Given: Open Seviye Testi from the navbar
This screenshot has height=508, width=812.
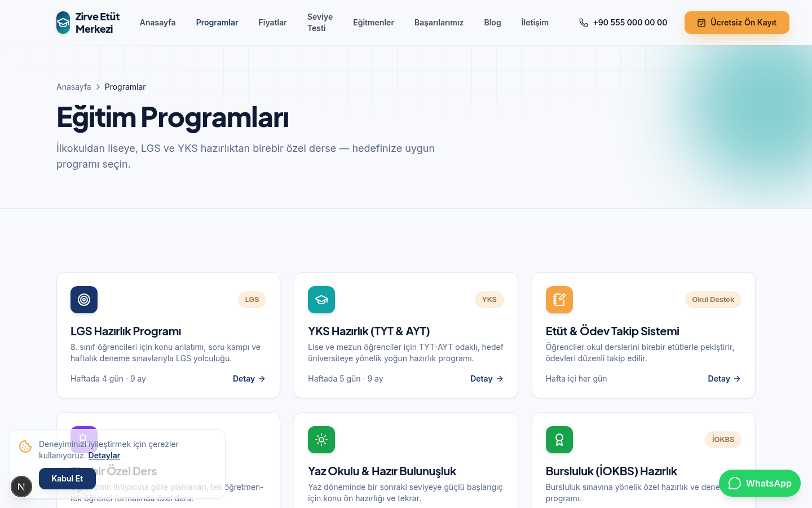Looking at the screenshot, I should (x=320, y=23).
